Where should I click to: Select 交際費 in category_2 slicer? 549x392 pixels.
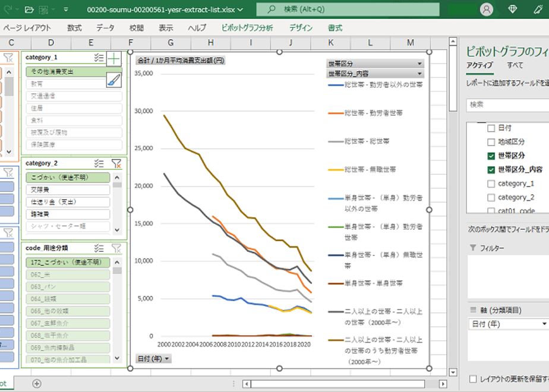(68, 189)
